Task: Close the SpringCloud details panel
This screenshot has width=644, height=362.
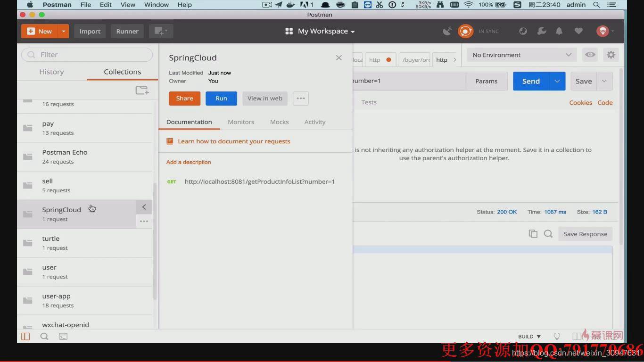Action: pos(339,58)
